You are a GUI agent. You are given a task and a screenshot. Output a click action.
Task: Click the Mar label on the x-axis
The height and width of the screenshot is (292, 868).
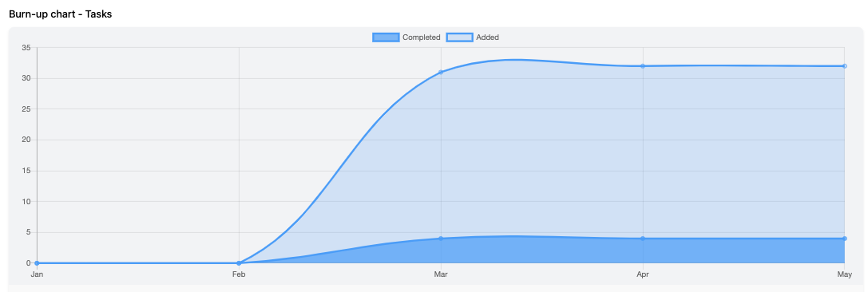[441, 274]
